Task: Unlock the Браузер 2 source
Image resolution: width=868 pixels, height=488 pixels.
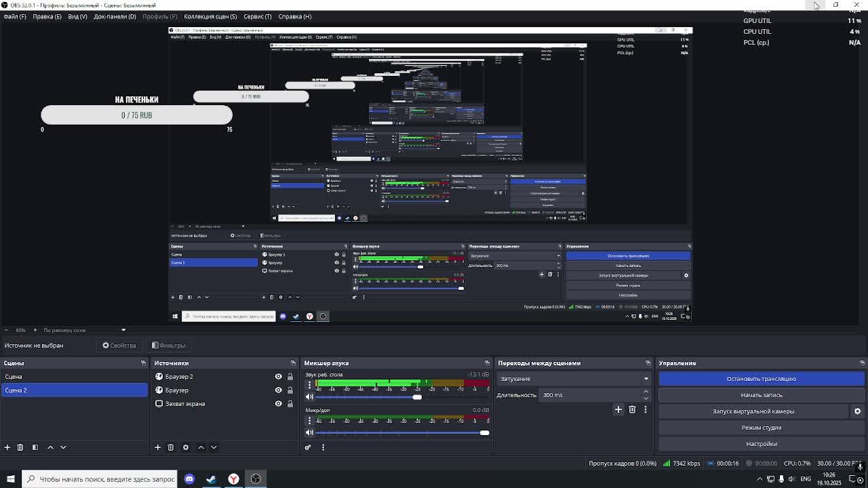Action: pyautogui.click(x=290, y=377)
